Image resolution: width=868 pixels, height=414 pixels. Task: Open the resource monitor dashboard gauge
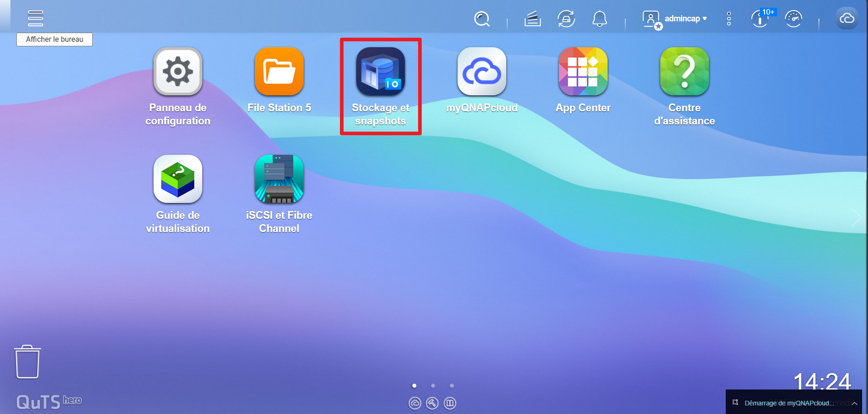[793, 19]
